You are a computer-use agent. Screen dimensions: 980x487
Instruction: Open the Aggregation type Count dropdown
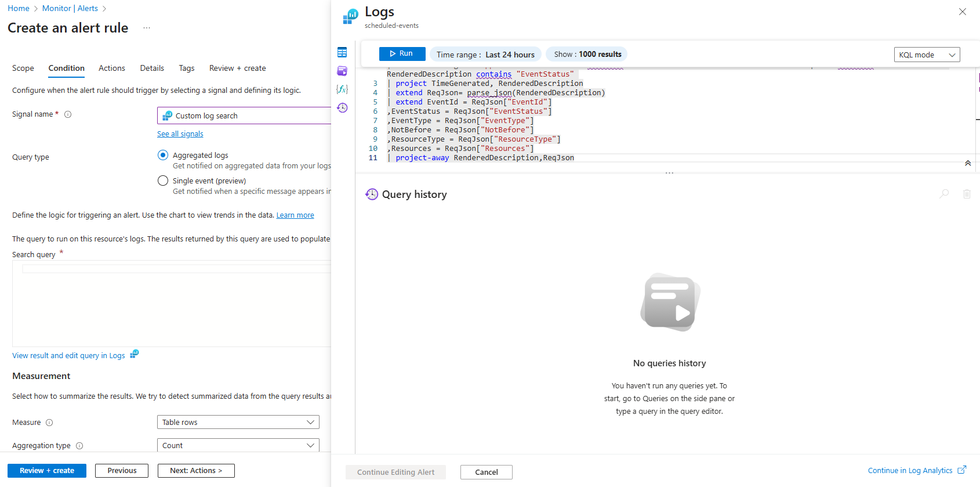click(238, 445)
